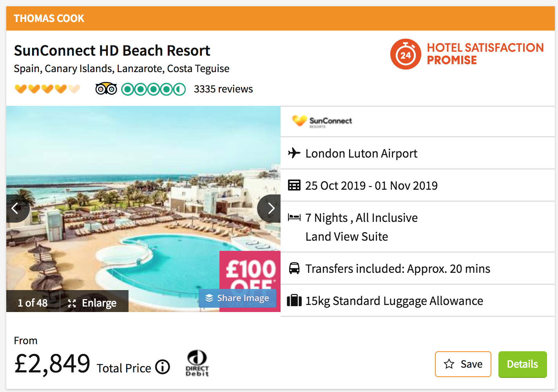Viewport: 558px width, 392px height.
Task: Click the TripAdvisor owl icon
Action: coord(106,89)
